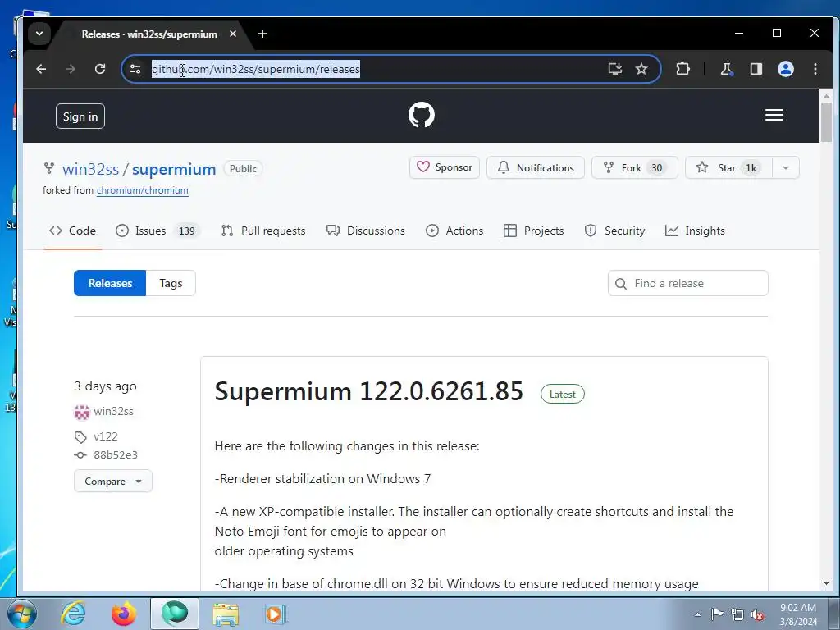The height and width of the screenshot is (630, 840).
Task: Click the Find a release search field
Action: pos(688,283)
